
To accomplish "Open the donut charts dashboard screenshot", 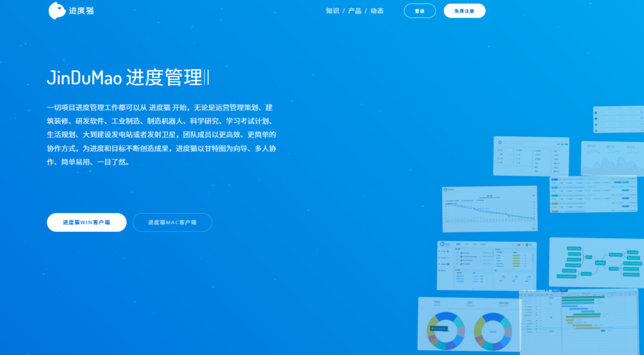I will click(x=469, y=324).
